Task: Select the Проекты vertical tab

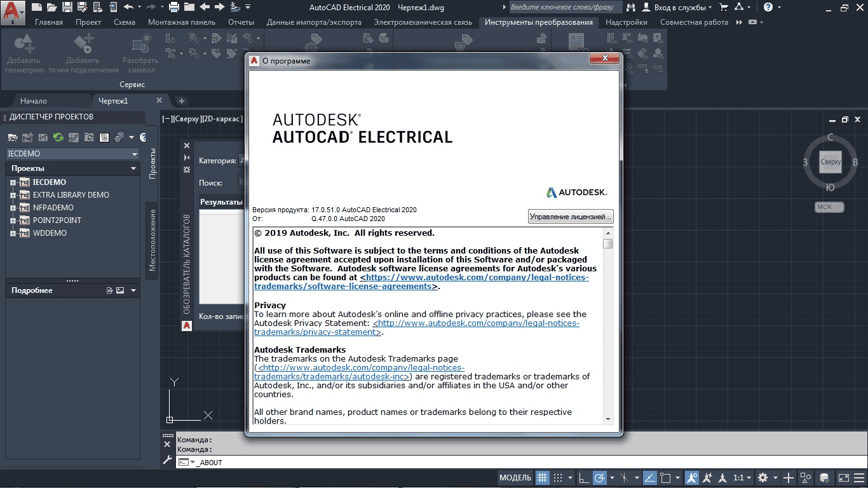Action: pyautogui.click(x=153, y=164)
